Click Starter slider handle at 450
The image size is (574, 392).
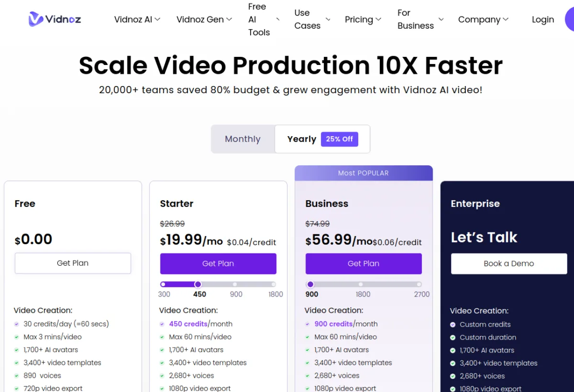click(198, 284)
